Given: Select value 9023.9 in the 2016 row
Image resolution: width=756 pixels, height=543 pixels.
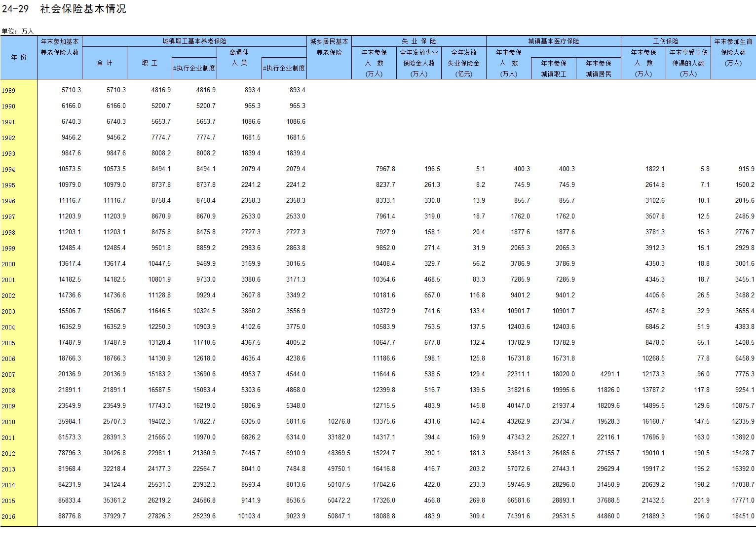Looking at the screenshot, I should (x=296, y=516).
